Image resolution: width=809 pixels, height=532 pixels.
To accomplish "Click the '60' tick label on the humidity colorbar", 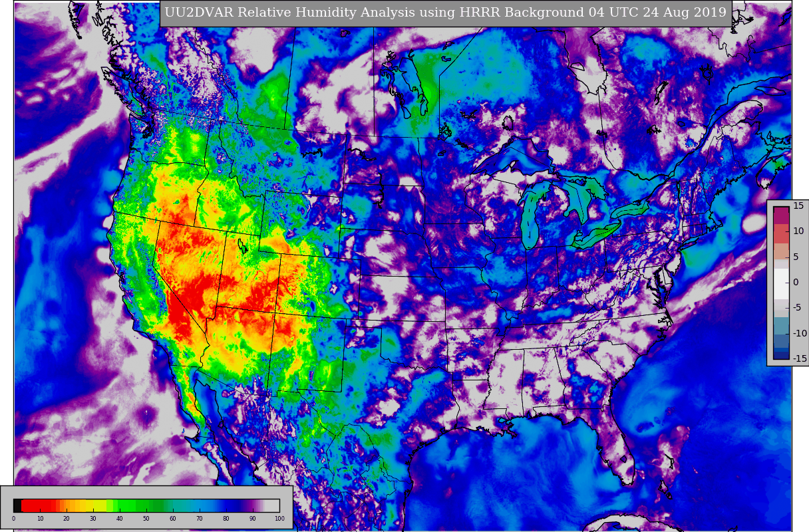I will click(x=172, y=519).
